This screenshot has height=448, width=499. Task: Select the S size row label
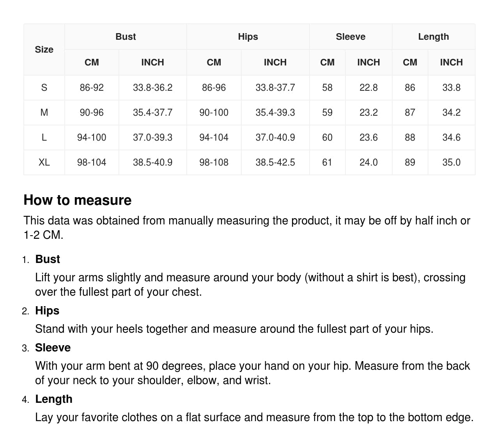click(x=44, y=88)
